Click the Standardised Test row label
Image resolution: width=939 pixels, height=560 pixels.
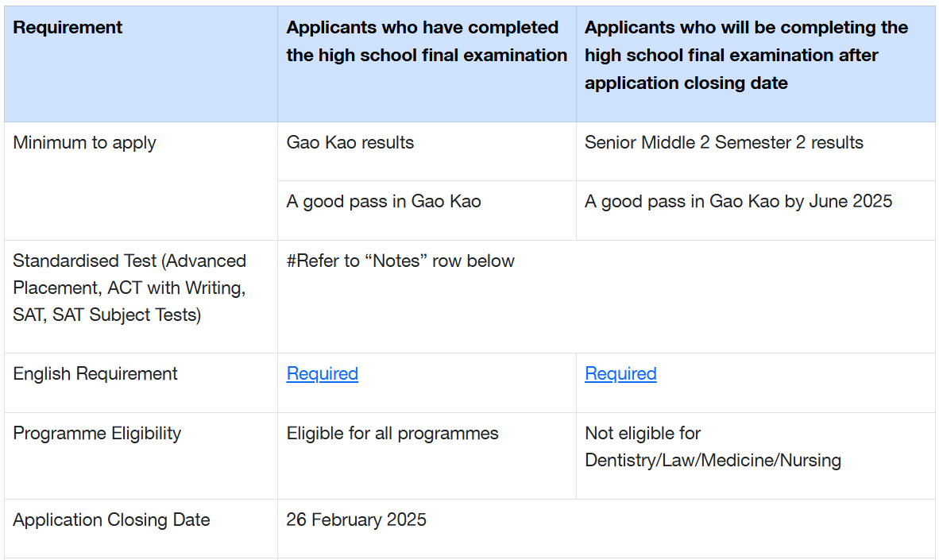click(129, 288)
